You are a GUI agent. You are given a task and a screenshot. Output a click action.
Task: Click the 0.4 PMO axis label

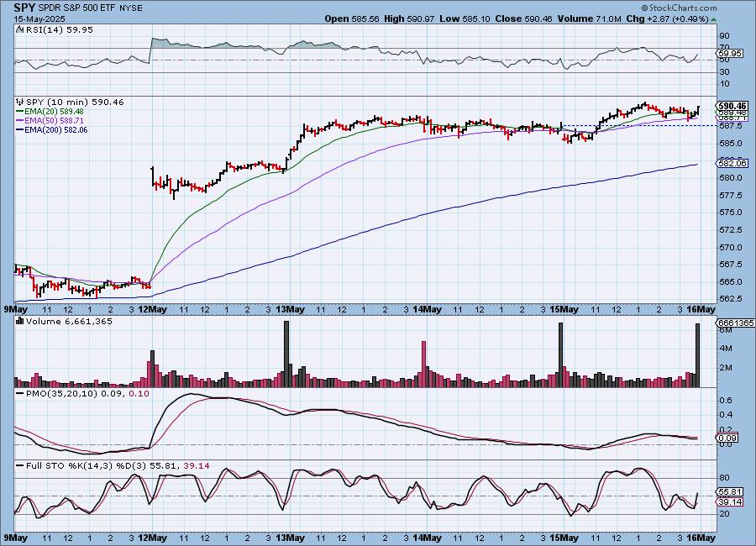point(726,415)
